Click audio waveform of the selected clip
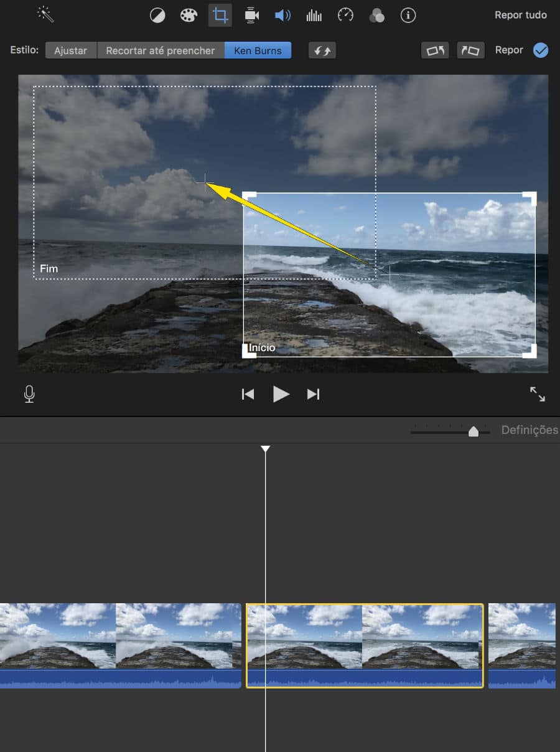This screenshot has height=752, width=560. [365, 679]
